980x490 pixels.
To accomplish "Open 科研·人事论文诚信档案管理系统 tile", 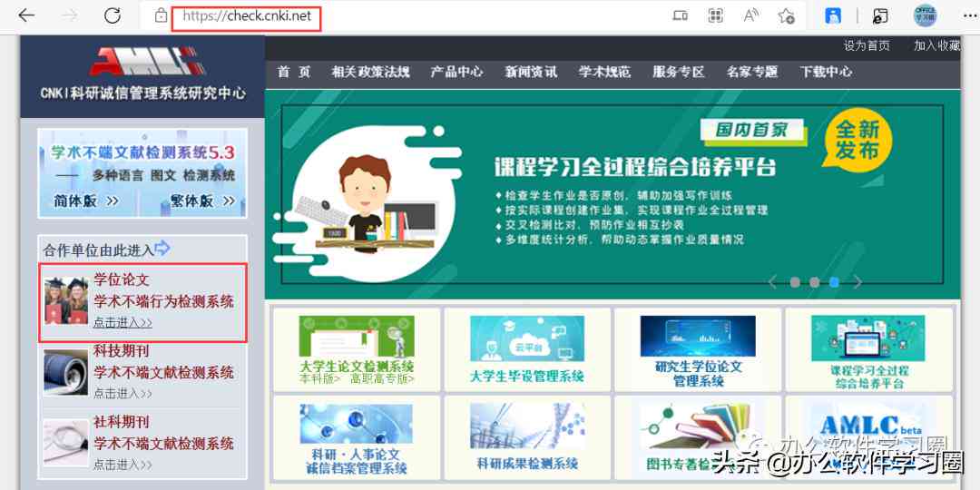I will [357, 436].
